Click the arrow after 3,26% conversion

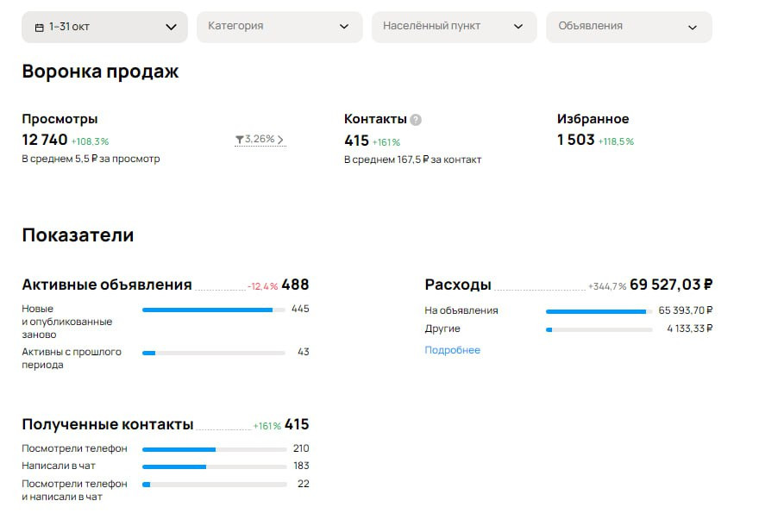pyautogui.click(x=280, y=140)
